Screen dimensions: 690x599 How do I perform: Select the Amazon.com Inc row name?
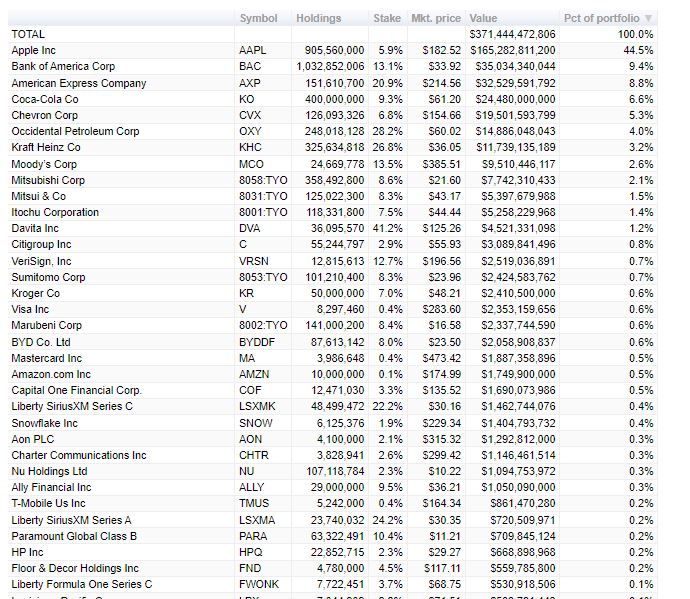[x=51, y=374]
